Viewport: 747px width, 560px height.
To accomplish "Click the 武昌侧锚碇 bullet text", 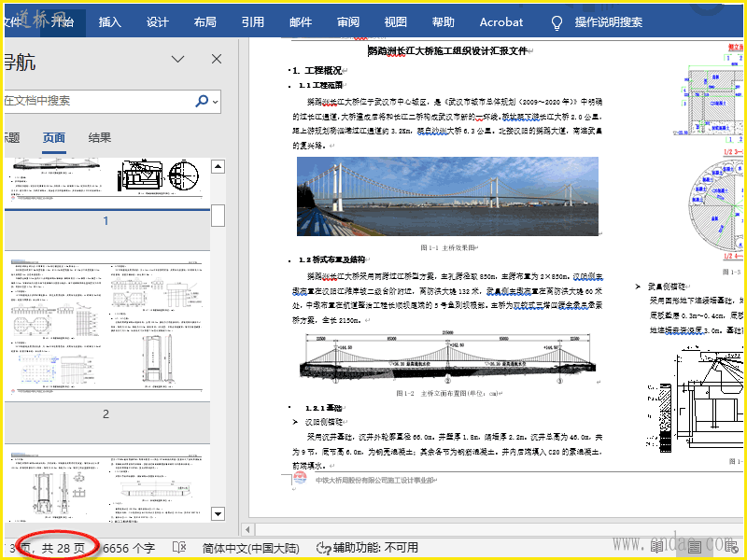I will (x=667, y=287).
